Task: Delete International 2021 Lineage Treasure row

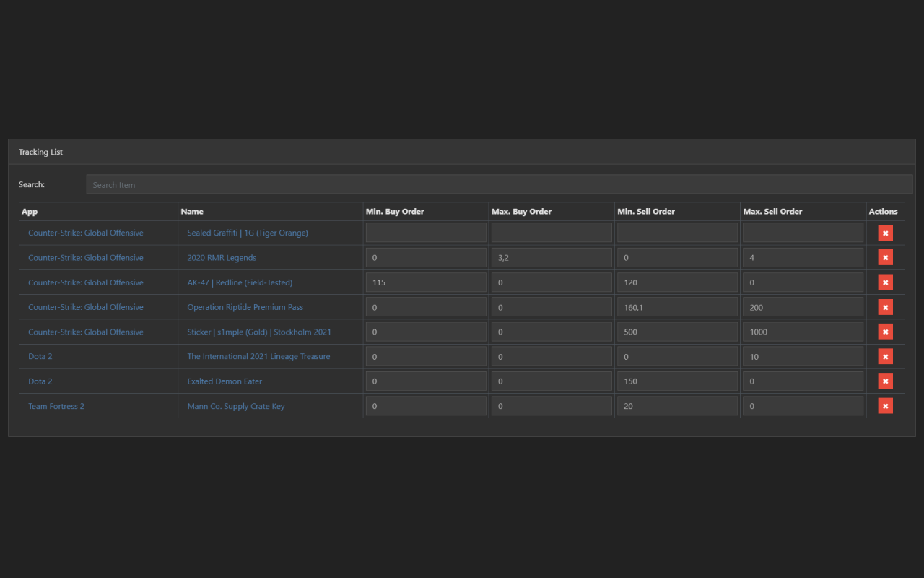Action: coord(885,356)
